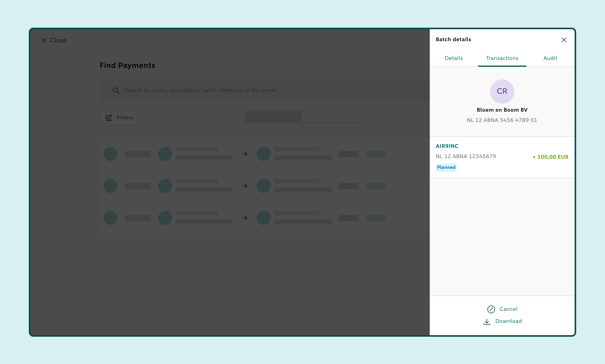
Task: Focus the payments search field
Action: tap(264, 90)
